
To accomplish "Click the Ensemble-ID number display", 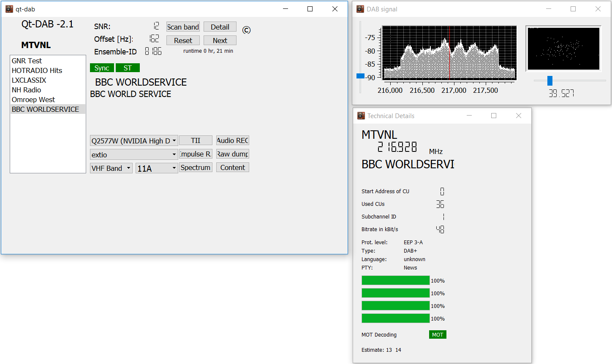I will point(153,51).
